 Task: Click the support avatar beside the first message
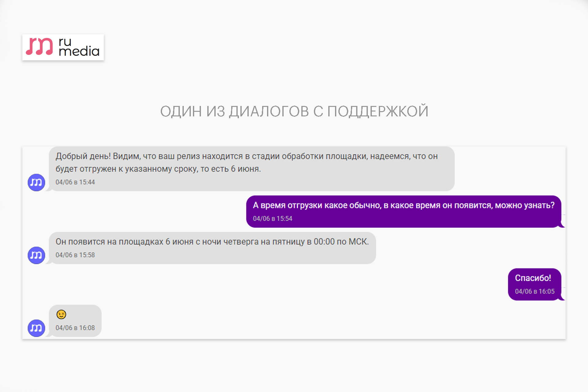coord(36,183)
